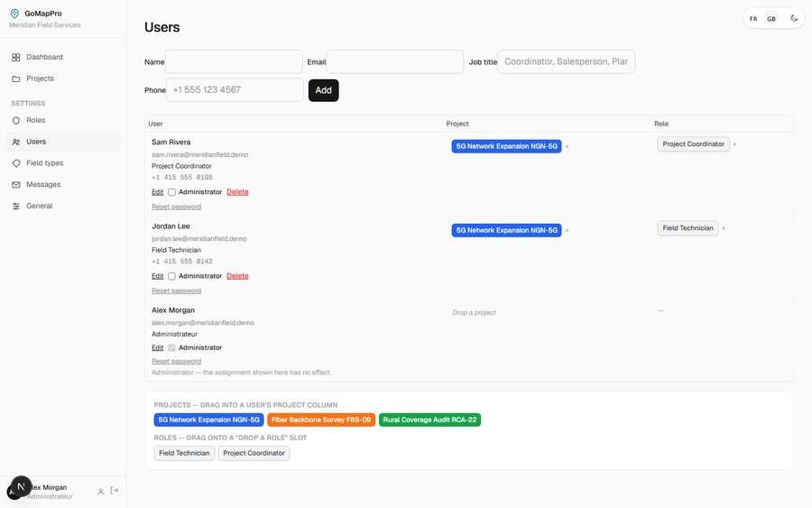Open profile via person icon at sidebar bottom
The height and width of the screenshot is (508, 812).
(x=100, y=492)
